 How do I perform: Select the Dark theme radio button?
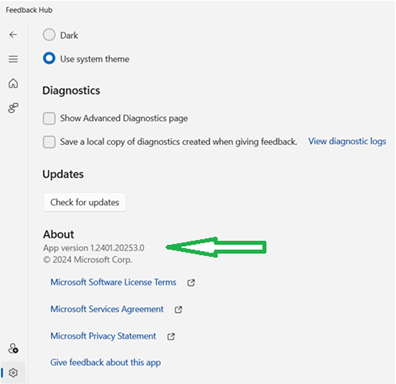[49, 35]
